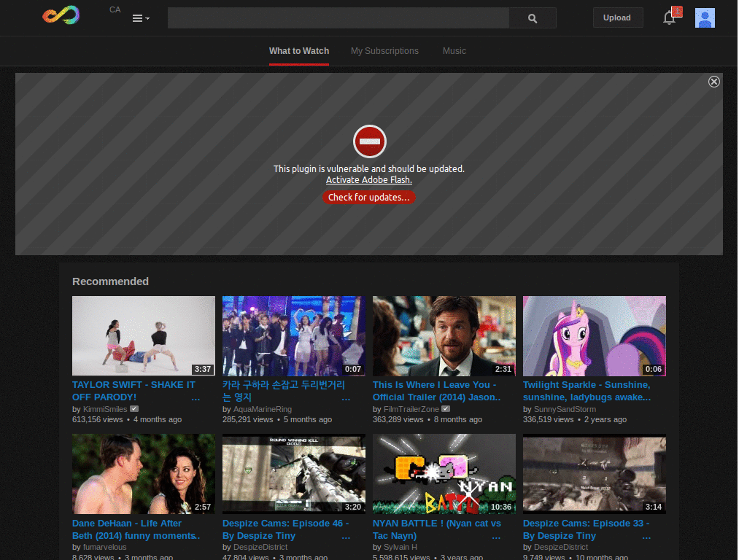The width and height of the screenshot is (747, 560).
Task: Open the Korean-titled K-pop video thumbnail
Action: pyautogui.click(x=294, y=336)
